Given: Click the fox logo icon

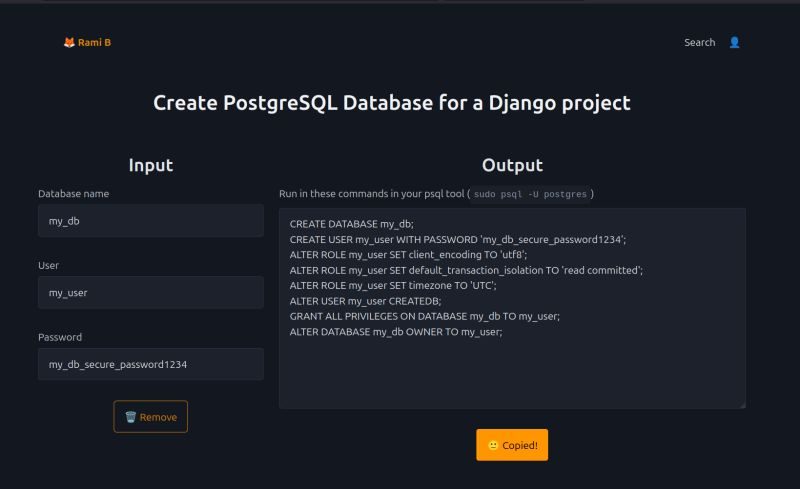Looking at the screenshot, I should pyautogui.click(x=69, y=42).
